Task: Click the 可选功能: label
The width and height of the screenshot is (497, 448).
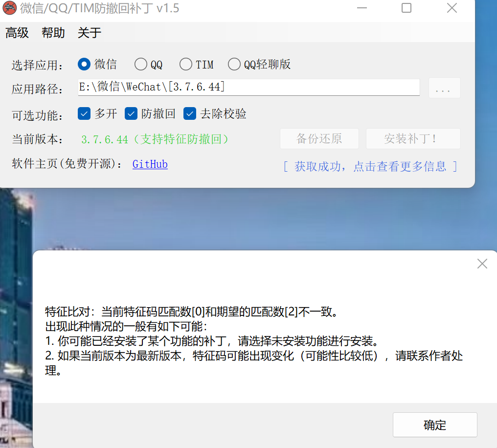Action: 37,115
